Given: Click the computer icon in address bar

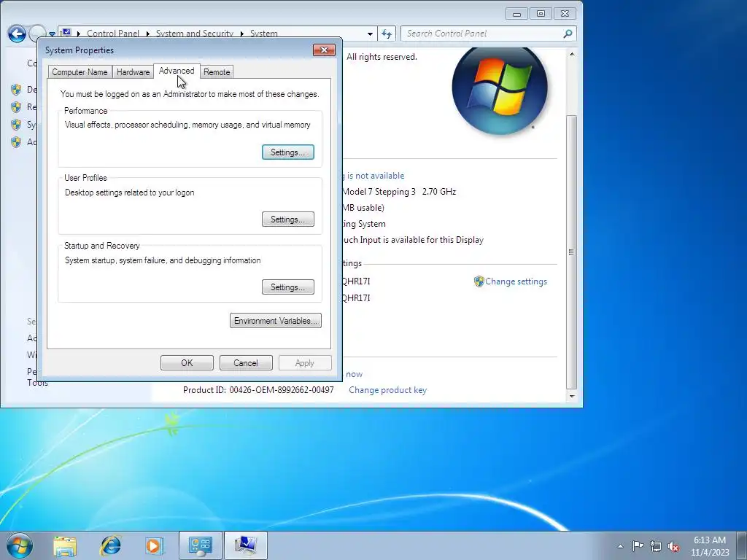Looking at the screenshot, I should pos(66,32).
